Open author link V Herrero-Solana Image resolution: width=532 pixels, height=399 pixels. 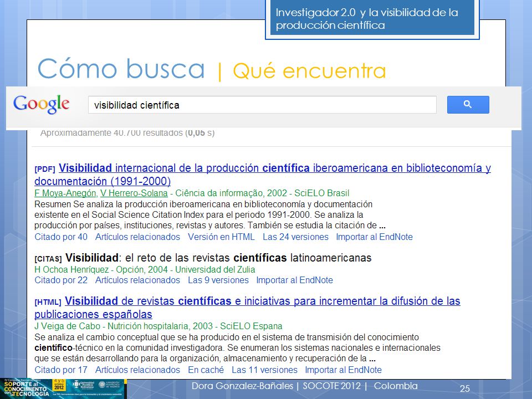(x=134, y=193)
